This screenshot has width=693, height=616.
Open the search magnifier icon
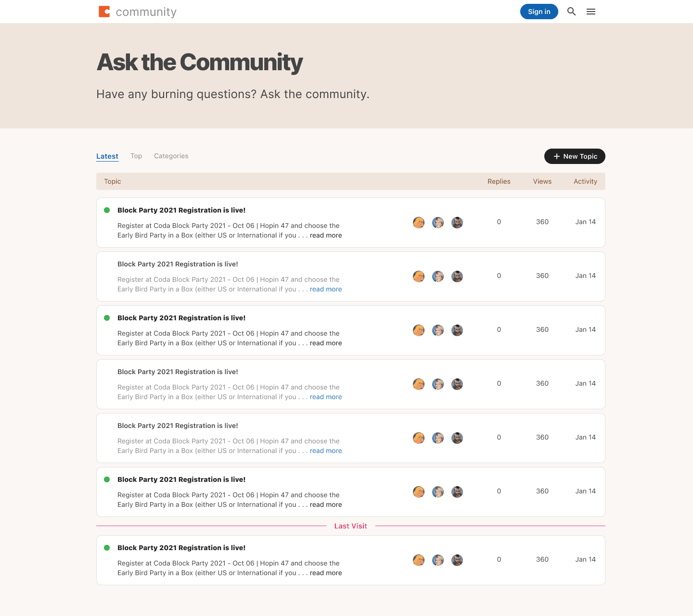tap(571, 12)
